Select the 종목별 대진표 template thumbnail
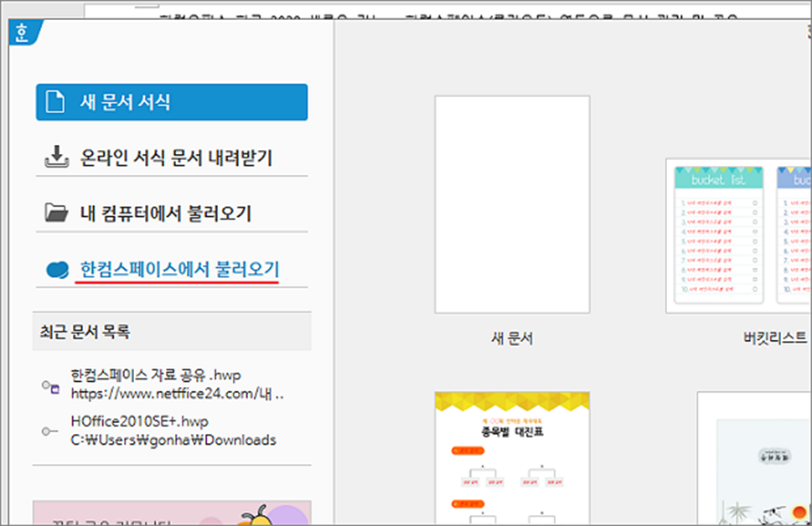Screen dimensions: 812x526 coord(512,458)
